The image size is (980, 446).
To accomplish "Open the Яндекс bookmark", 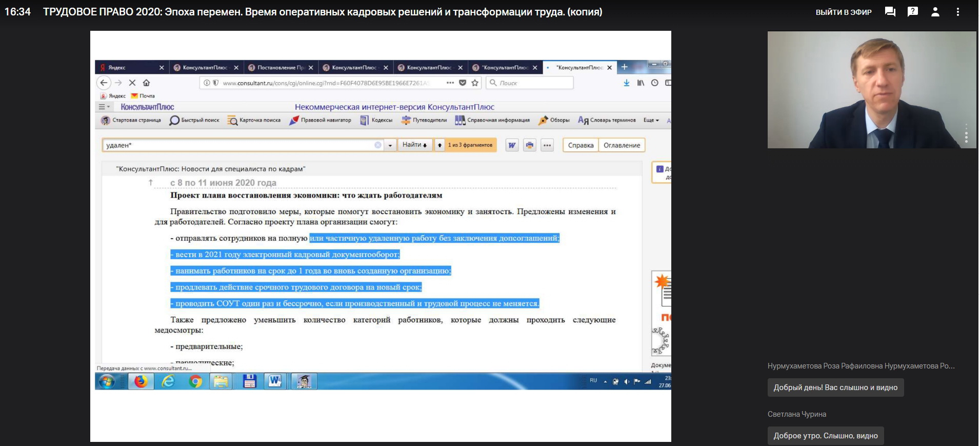I will pyautogui.click(x=113, y=96).
